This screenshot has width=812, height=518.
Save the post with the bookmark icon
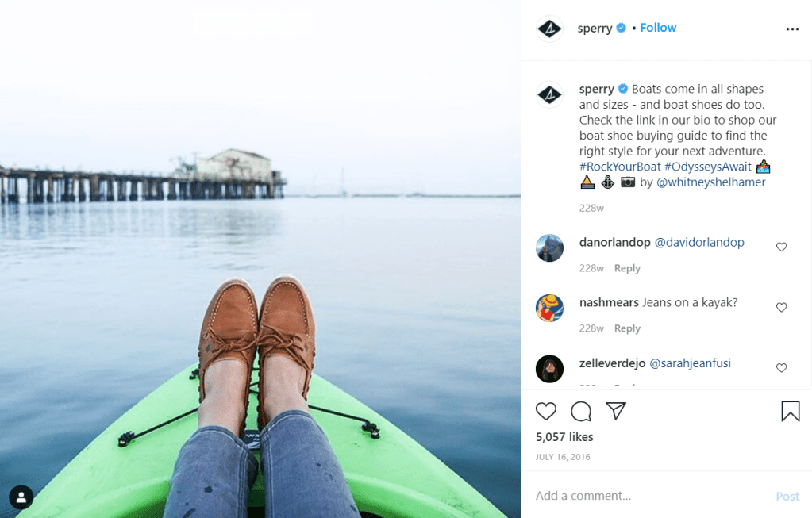pyautogui.click(x=790, y=411)
